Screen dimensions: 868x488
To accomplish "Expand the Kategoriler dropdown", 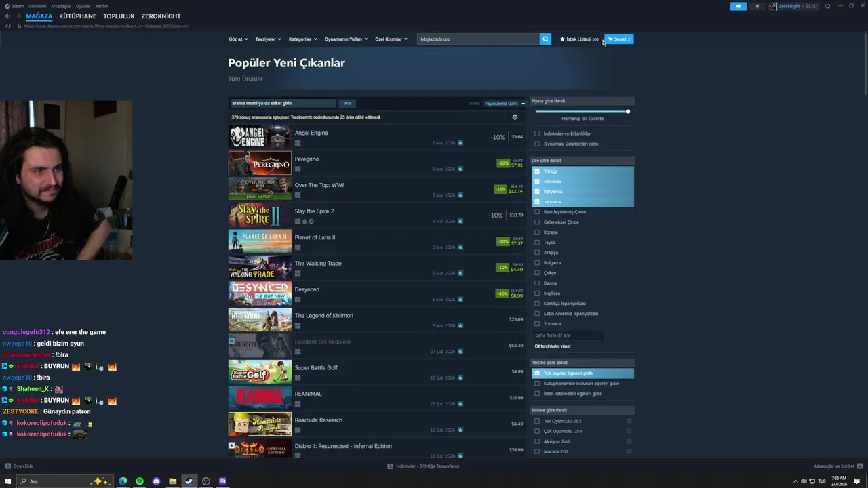I will tap(302, 39).
